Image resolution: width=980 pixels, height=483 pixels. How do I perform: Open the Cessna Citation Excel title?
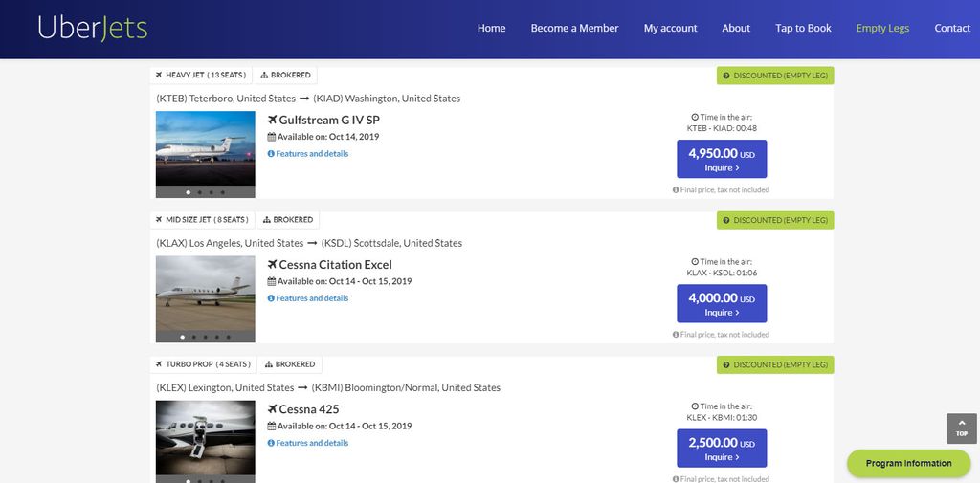pos(335,264)
